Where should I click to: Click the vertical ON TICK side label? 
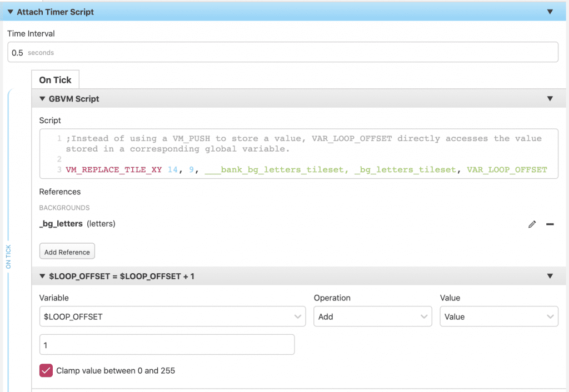(8, 257)
